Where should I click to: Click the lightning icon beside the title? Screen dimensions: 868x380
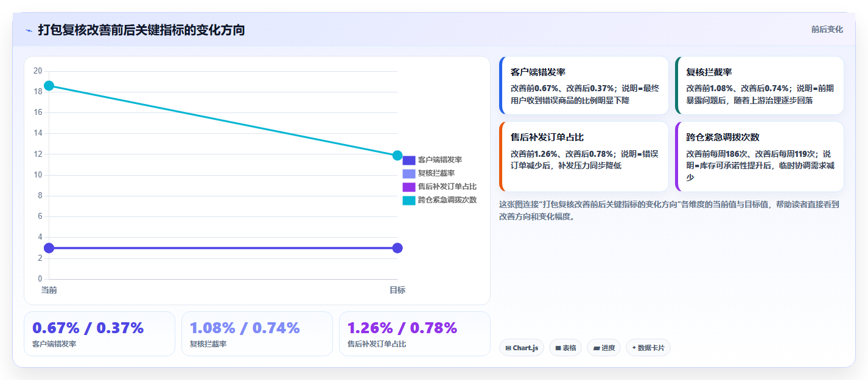pos(29,30)
